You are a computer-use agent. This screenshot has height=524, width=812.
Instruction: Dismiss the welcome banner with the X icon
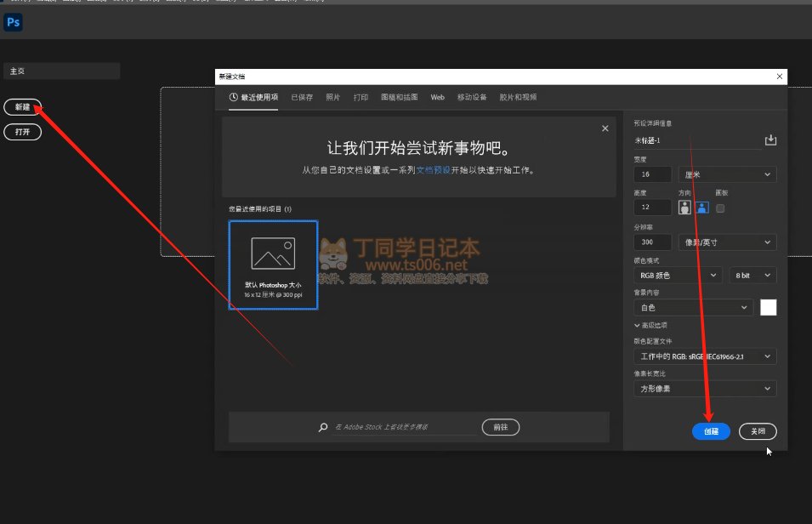[605, 128]
